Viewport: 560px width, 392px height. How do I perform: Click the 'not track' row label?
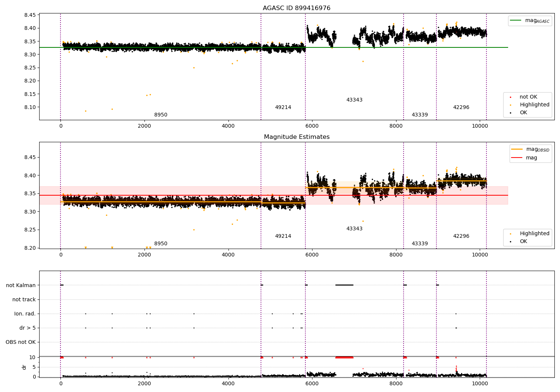(x=24, y=300)
